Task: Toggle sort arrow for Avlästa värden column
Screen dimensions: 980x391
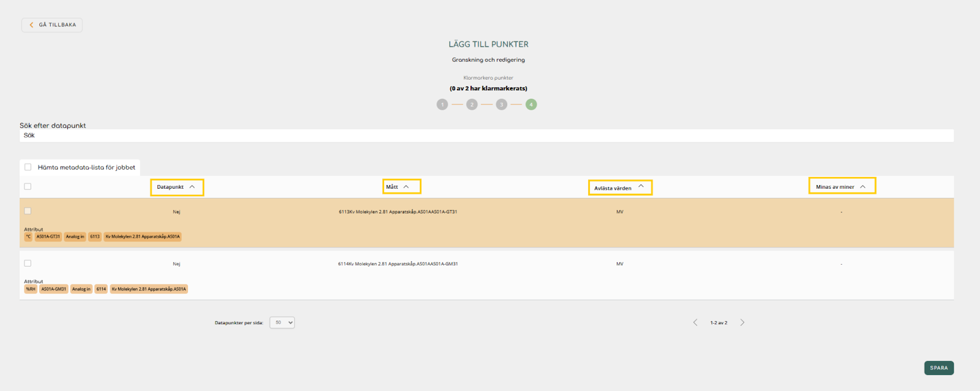Action: click(x=641, y=186)
